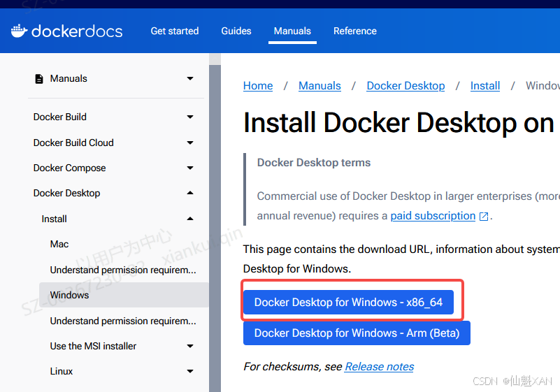Open the Get started tab
The width and height of the screenshot is (560, 392).
pyautogui.click(x=175, y=31)
